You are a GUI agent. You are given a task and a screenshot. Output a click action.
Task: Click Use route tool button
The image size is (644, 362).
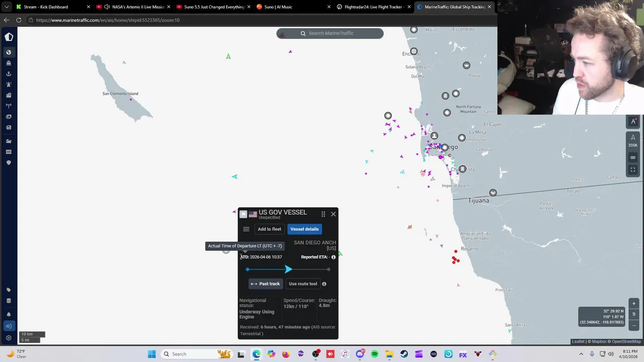[x=303, y=284]
